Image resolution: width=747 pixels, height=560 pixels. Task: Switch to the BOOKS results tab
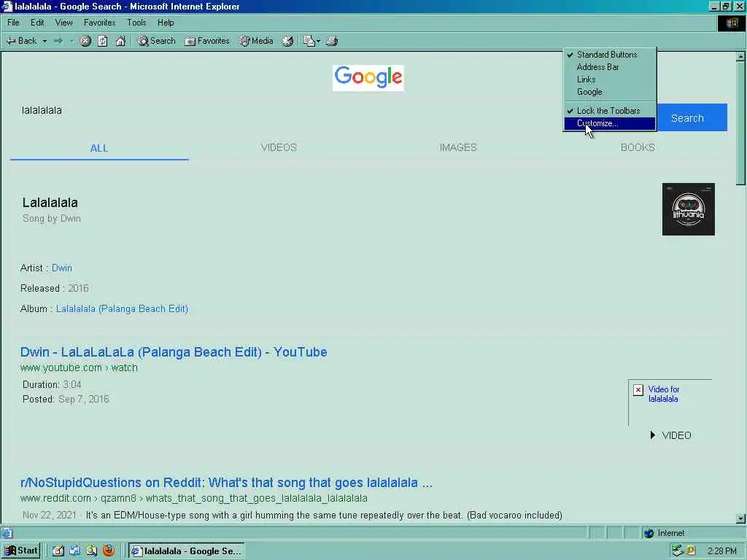[638, 147]
